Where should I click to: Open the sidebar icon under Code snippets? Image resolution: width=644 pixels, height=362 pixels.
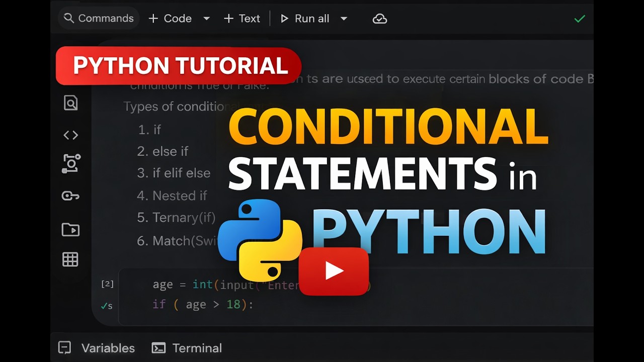(71, 164)
